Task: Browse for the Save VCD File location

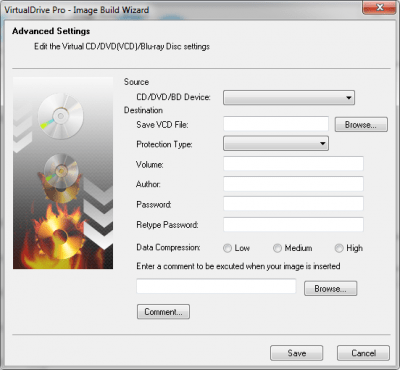Action: [x=361, y=124]
